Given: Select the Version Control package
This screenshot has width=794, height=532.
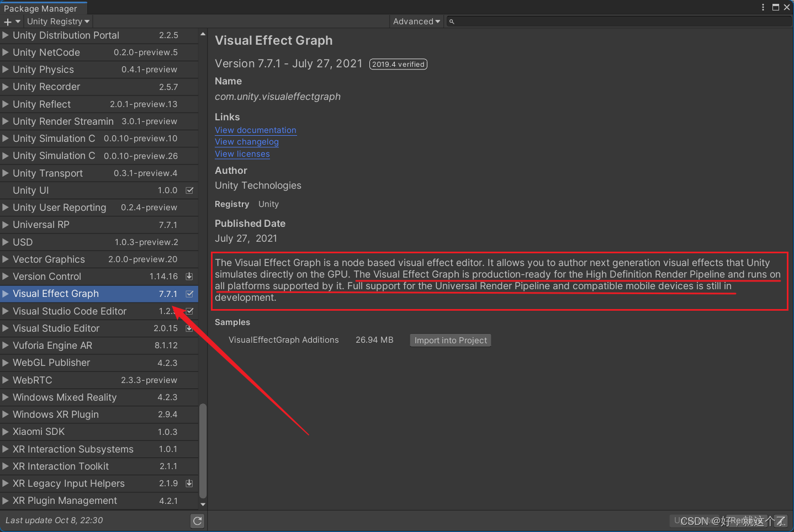Looking at the screenshot, I should pos(99,276).
